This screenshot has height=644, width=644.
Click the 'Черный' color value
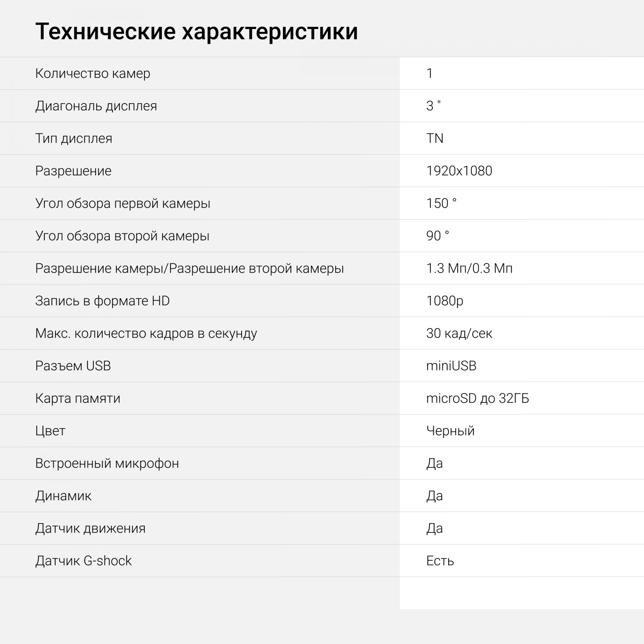(450, 431)
